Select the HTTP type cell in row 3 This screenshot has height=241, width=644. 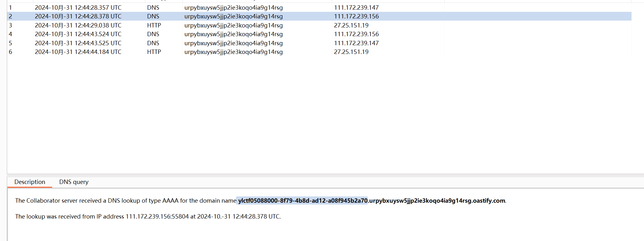[154, 25]
